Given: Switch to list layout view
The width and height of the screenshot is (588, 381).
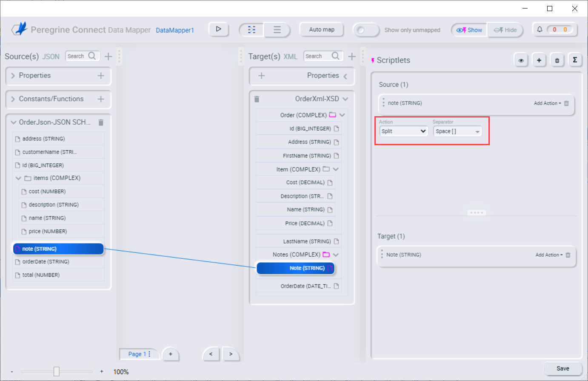Looking at the screenshot, I should click(x=277, y=30).
